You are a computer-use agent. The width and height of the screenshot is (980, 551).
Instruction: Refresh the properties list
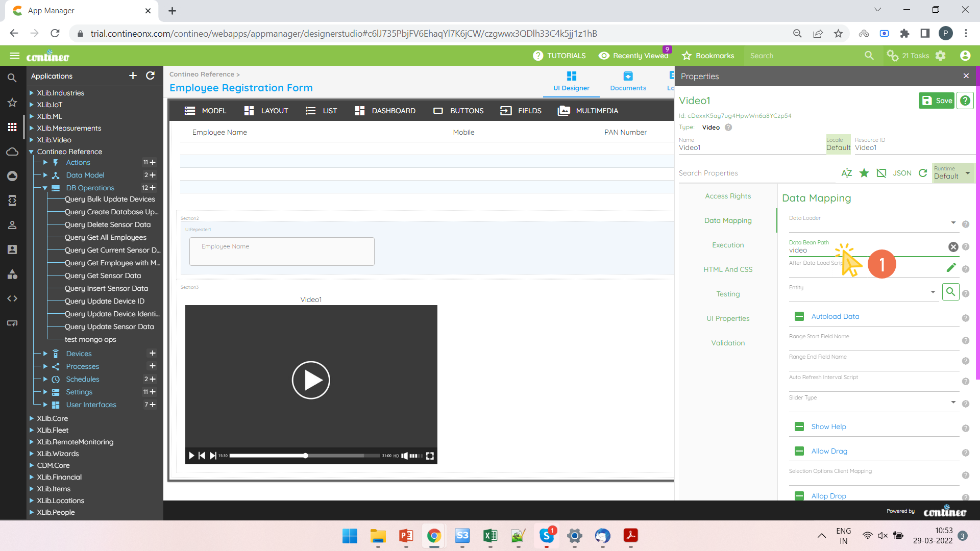[x=923, y=173]
